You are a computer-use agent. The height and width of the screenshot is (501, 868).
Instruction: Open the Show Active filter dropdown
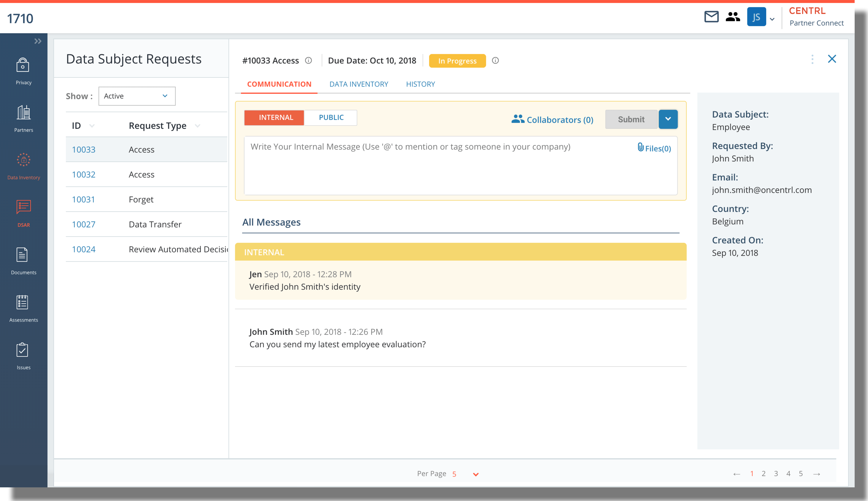point(137,96)
